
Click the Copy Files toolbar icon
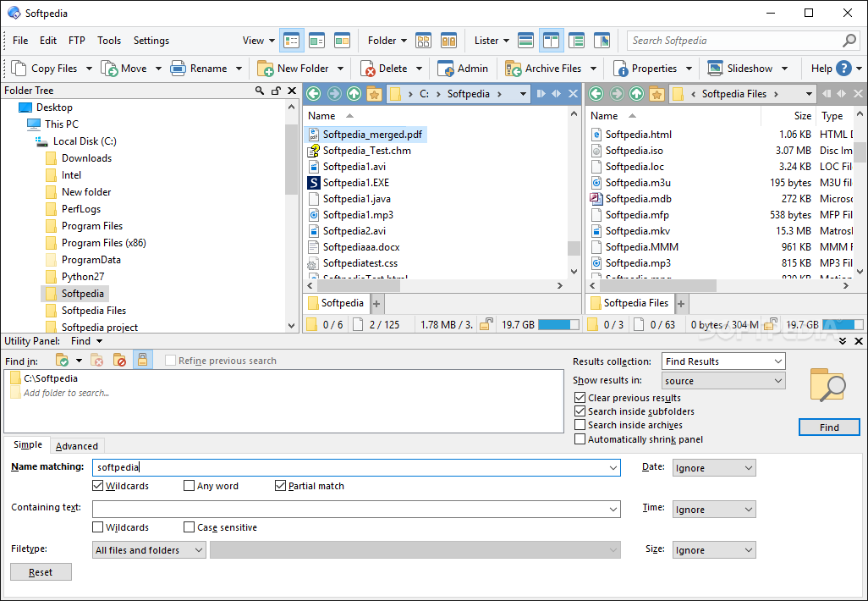19,68
